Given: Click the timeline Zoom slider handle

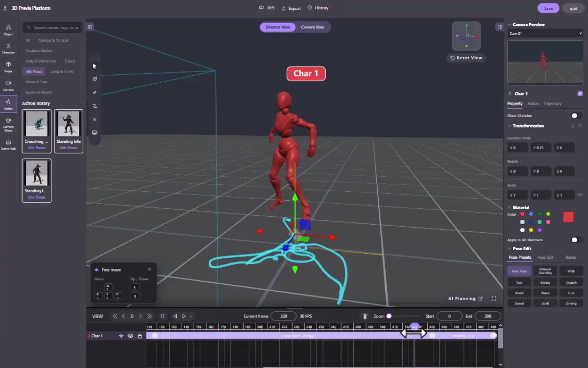Looking at the screenshot, I should tap(389, 316).
